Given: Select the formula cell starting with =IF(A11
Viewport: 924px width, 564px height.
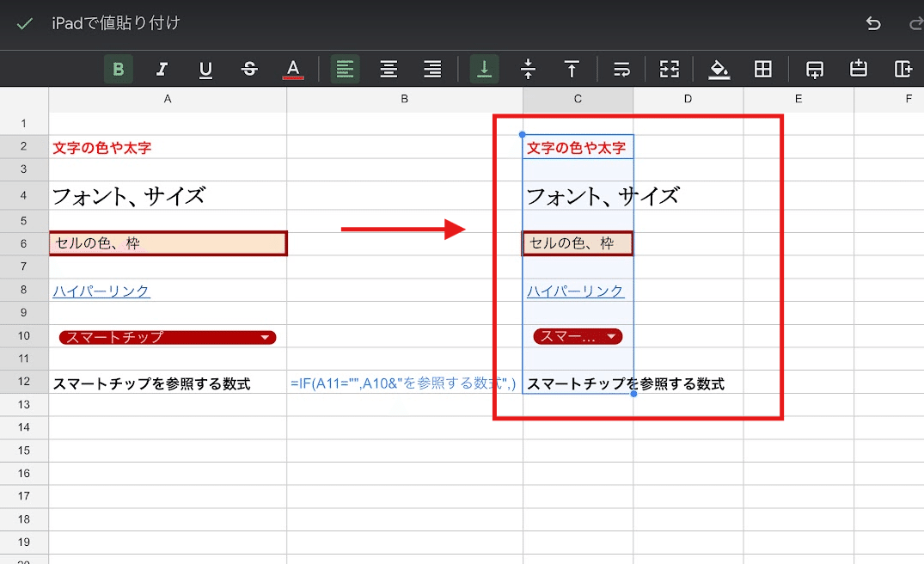Looking at the screenshot, I should pyautogui.click(x=405, y=383).
